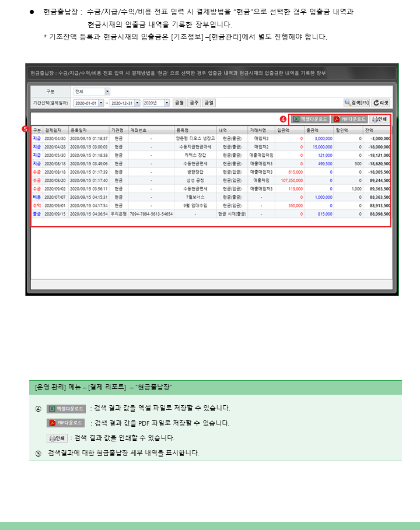Viewport: 420px width, 530px height.
Task: Sort by the 결제일자 column header
Action: click(56, 130)
